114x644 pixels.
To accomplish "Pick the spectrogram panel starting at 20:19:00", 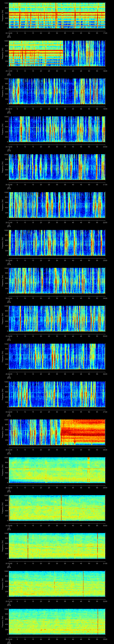I will [57, 129].
